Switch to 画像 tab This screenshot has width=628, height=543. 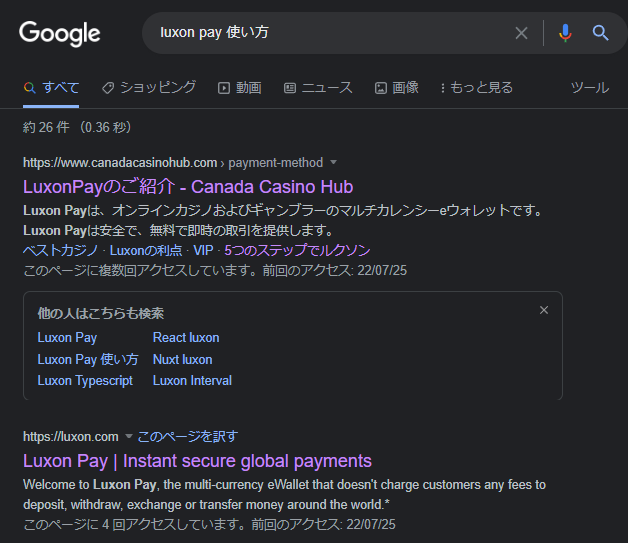397,87
